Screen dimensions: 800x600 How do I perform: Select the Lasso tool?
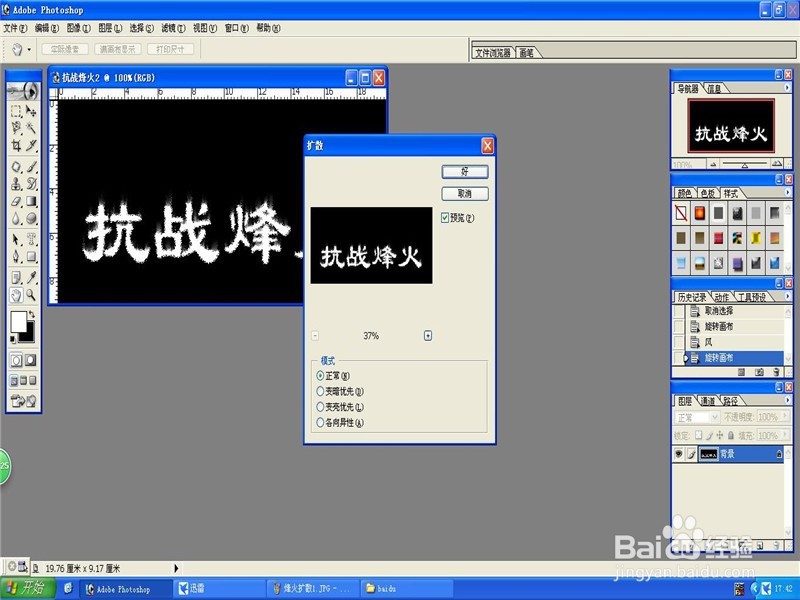15,127
